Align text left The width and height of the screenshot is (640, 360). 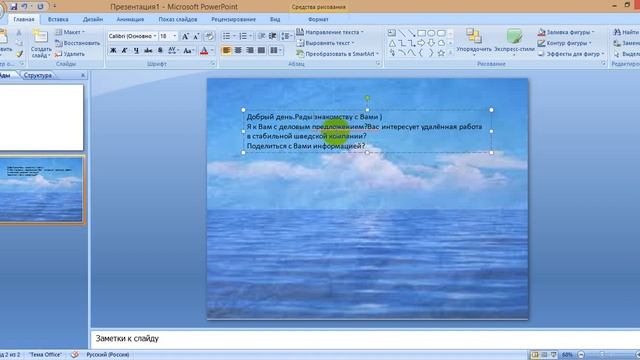click(226, 50)
